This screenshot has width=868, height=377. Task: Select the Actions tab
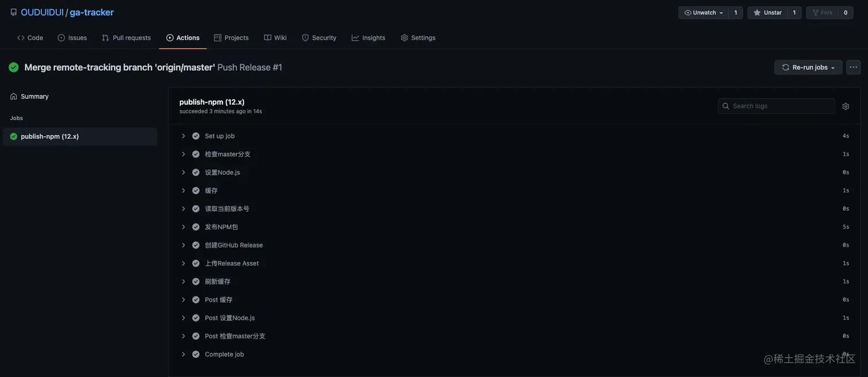pos(183,37)
